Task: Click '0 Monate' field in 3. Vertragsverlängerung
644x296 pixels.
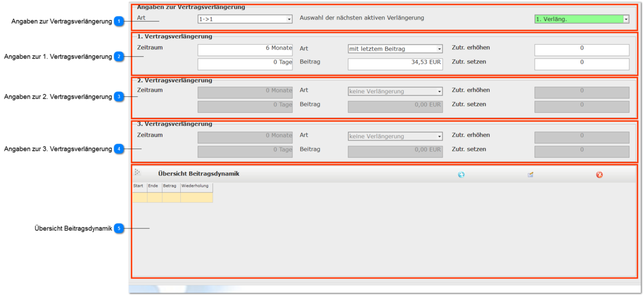Action: (245, 137)
